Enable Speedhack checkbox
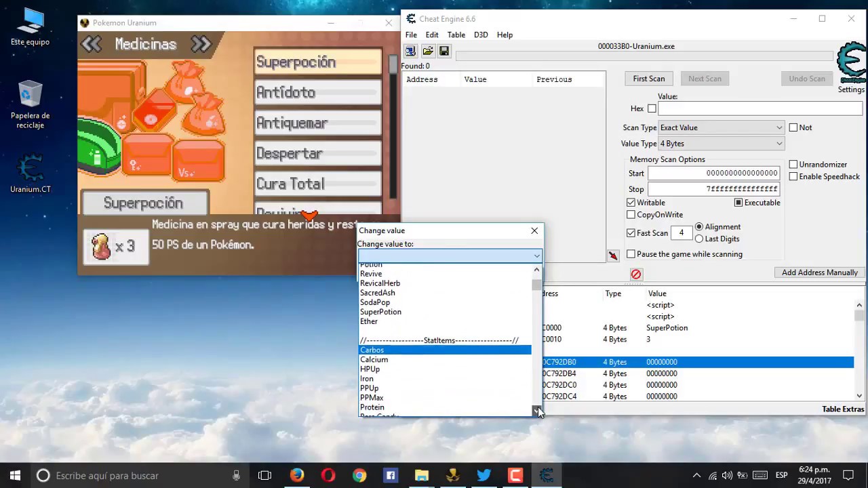868x488 pixels. coord(793,177)
